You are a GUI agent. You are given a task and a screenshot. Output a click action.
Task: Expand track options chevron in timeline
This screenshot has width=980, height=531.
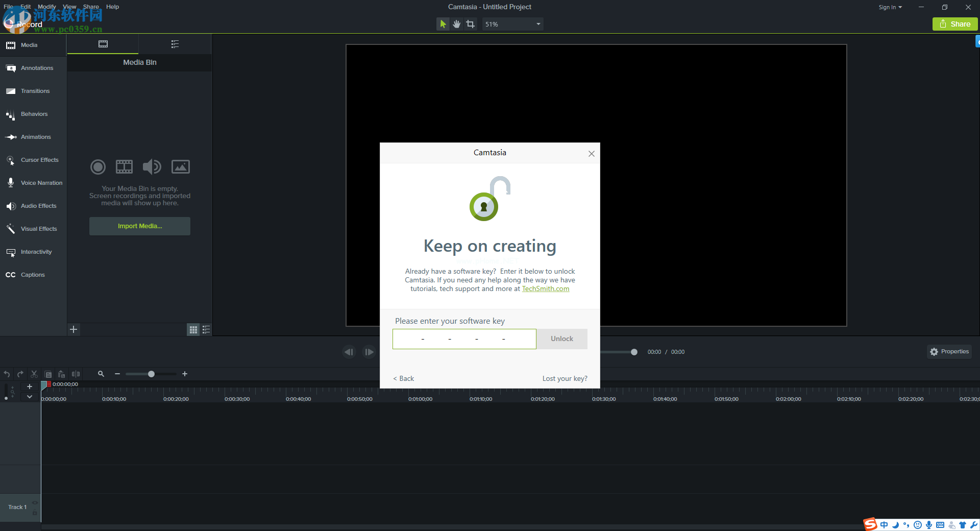(x=30, y=397)
